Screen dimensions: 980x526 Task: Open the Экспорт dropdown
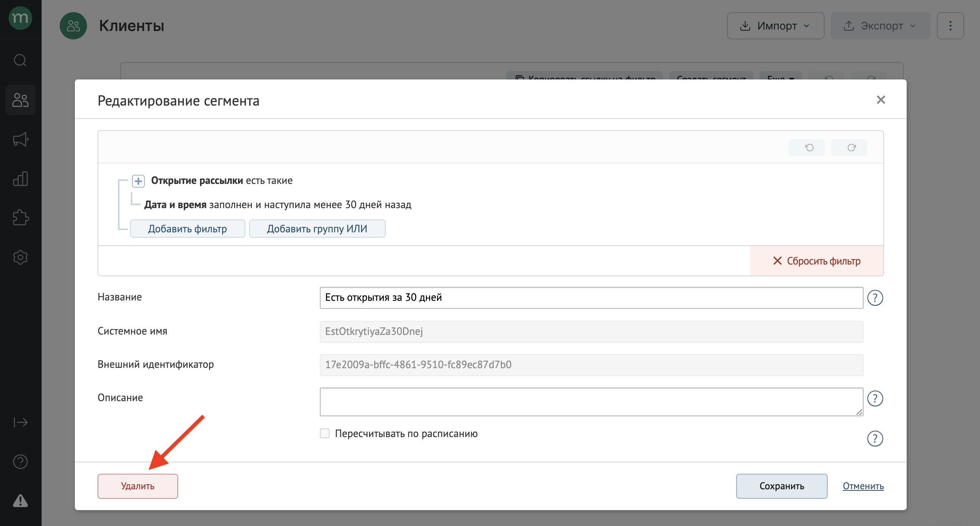coord(880,25)
